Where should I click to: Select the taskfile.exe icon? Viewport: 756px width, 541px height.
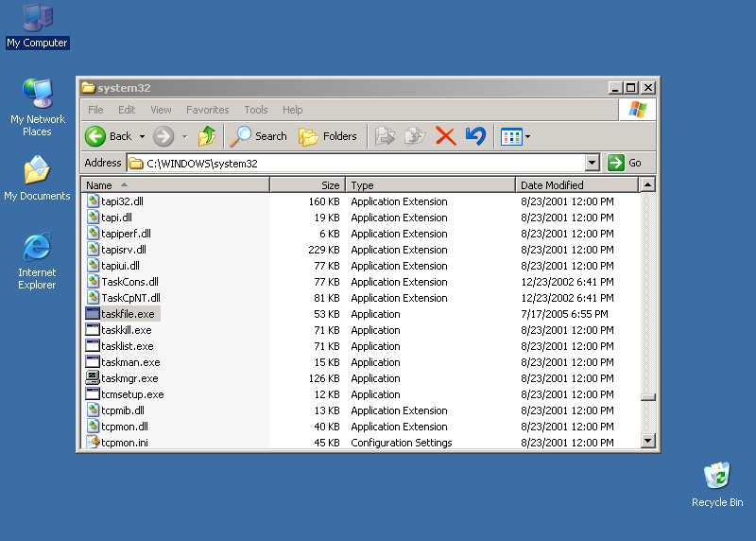(93, 314)
